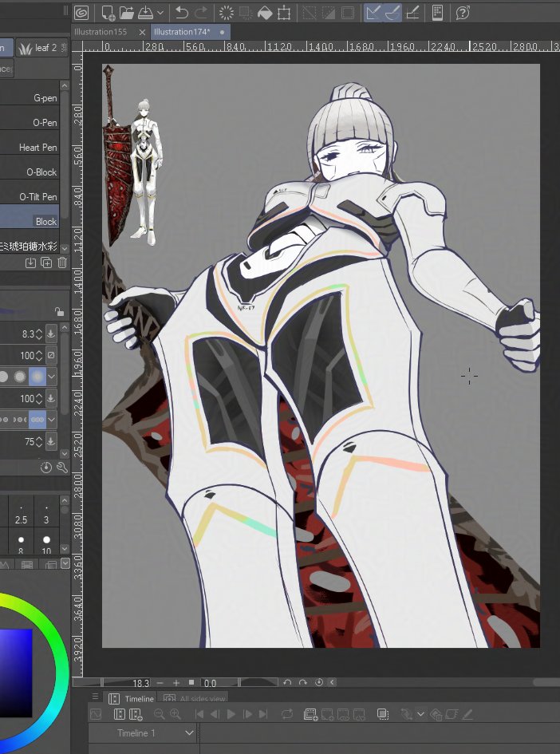Open smartphone connection icon

(x=437, y=13)
